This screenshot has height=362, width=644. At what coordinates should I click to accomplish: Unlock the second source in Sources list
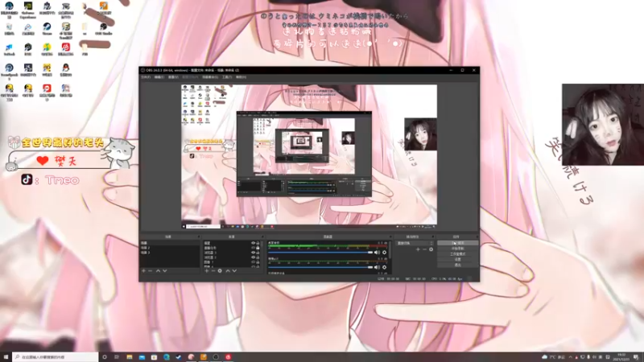(x=258, y=248)
